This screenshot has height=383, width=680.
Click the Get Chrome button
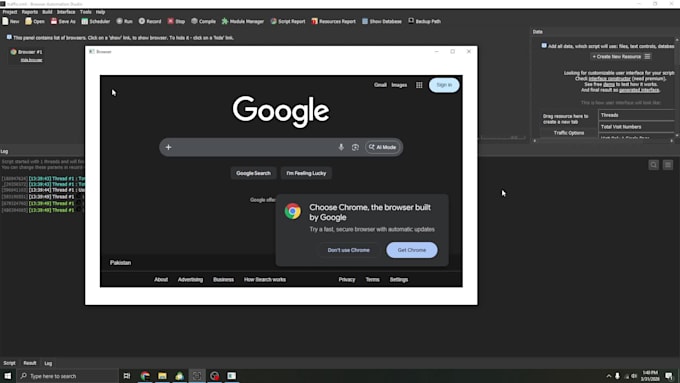[x=412, y=250]
